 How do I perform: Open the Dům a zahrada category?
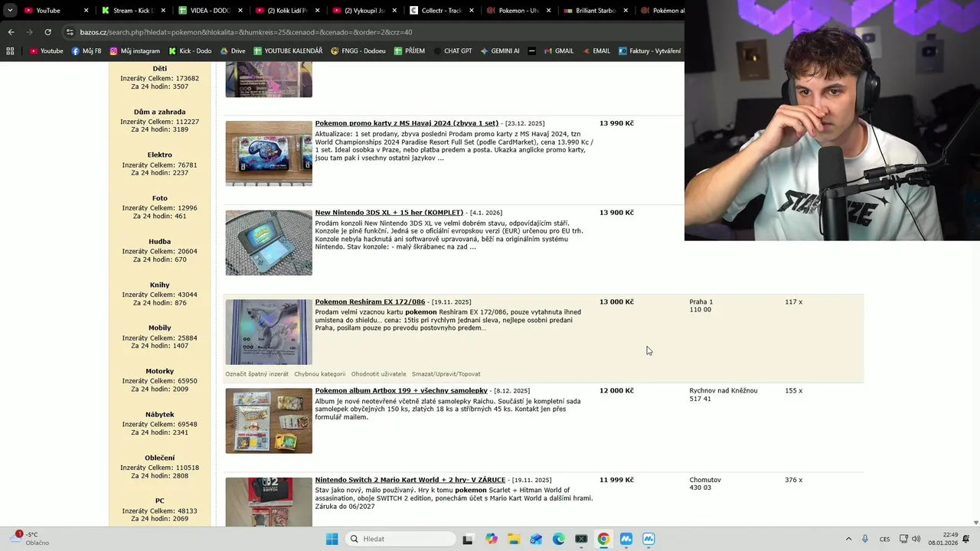[x=159, y=112]
